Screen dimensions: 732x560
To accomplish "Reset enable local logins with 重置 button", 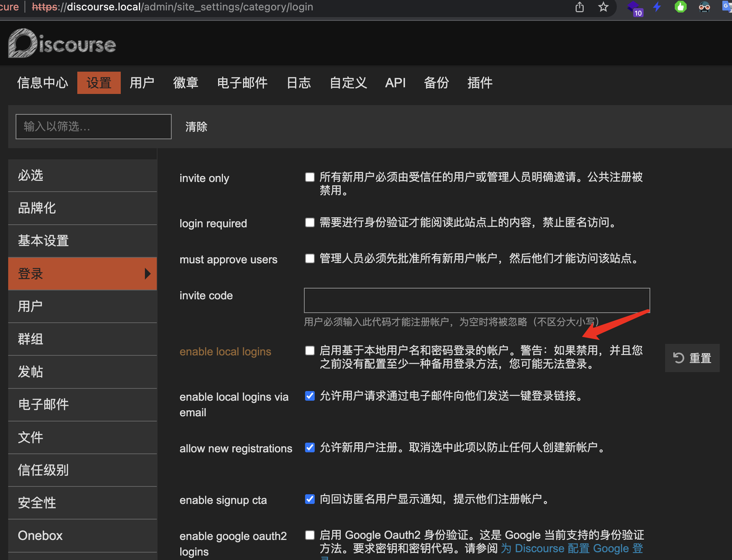I will click(692, 358).
